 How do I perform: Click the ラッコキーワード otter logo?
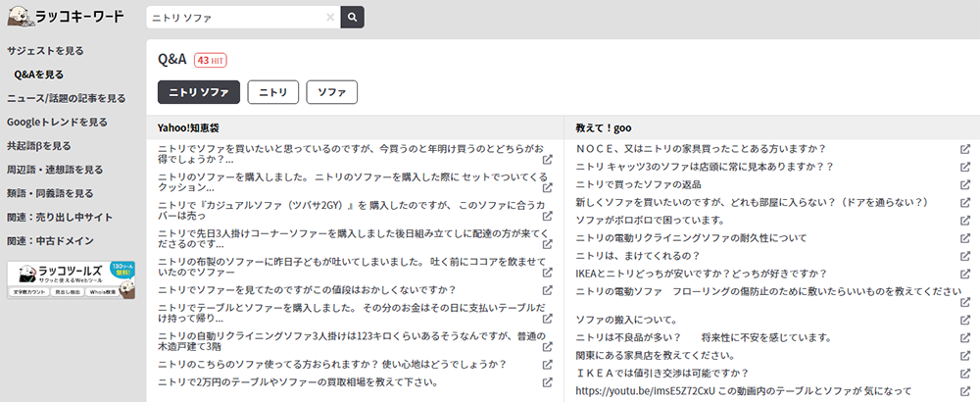pyautogui.click(x=67, y=17)
